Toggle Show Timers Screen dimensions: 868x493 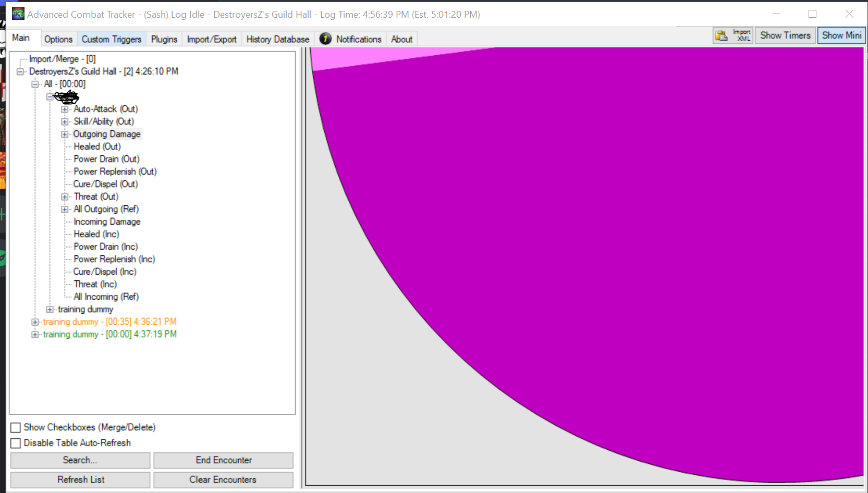coord(785,35)
